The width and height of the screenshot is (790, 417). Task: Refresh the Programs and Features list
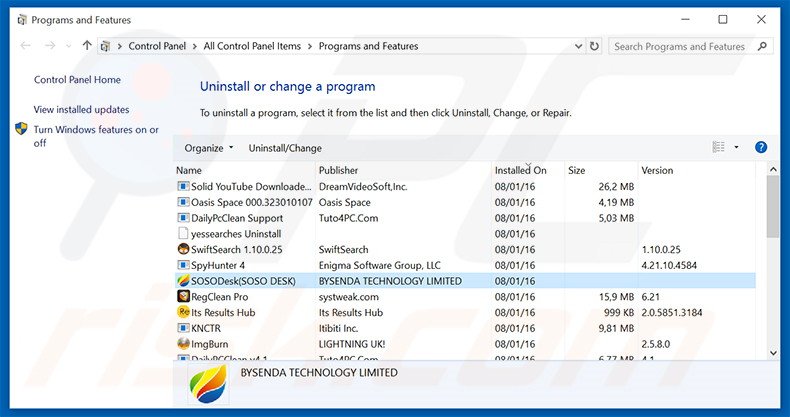595,46
